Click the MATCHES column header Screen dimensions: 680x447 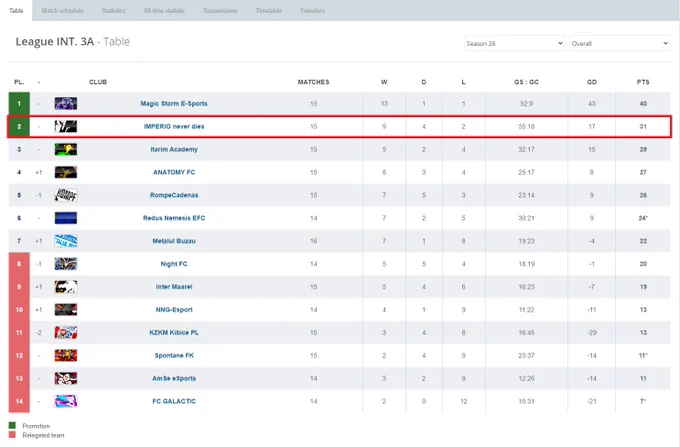(314, 82)
